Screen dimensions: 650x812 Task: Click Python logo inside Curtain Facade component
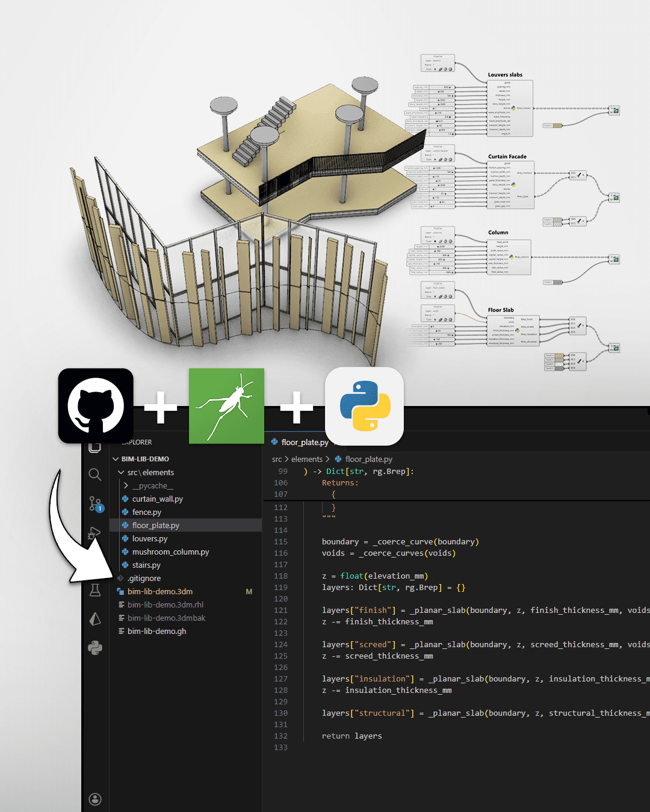click(513, 185)
